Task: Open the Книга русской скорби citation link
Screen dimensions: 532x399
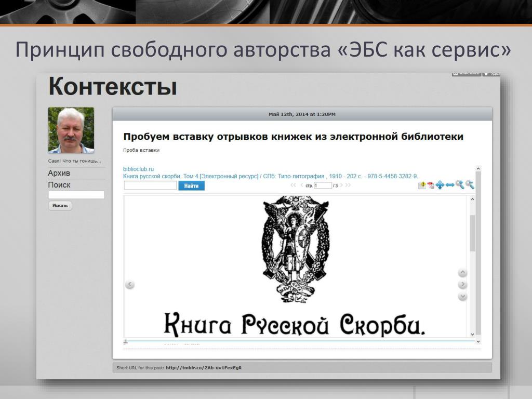Action: click(270, 176)
